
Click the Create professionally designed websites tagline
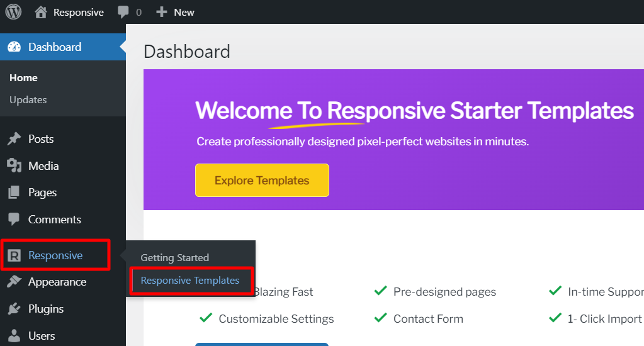(363, 142)
